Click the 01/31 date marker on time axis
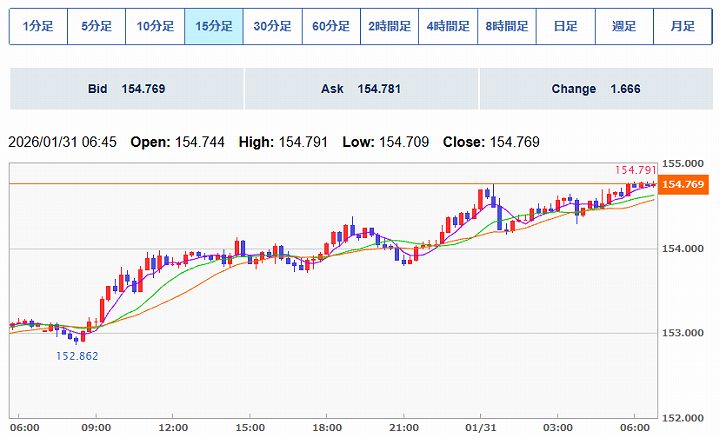The image size is (720, 438). point(481,428)
